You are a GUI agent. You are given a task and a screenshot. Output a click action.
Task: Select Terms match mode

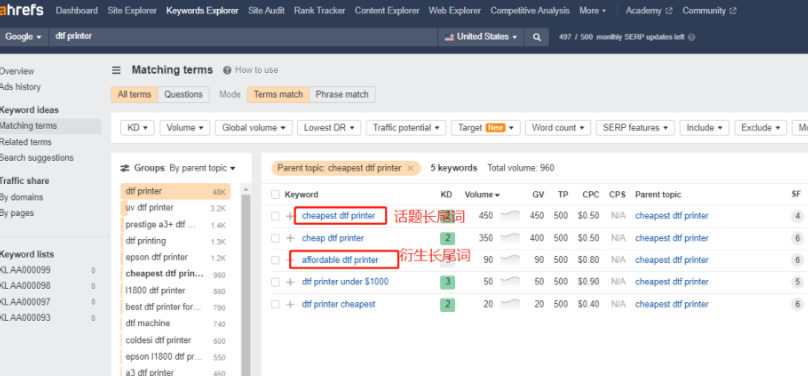tap(278, 94)
